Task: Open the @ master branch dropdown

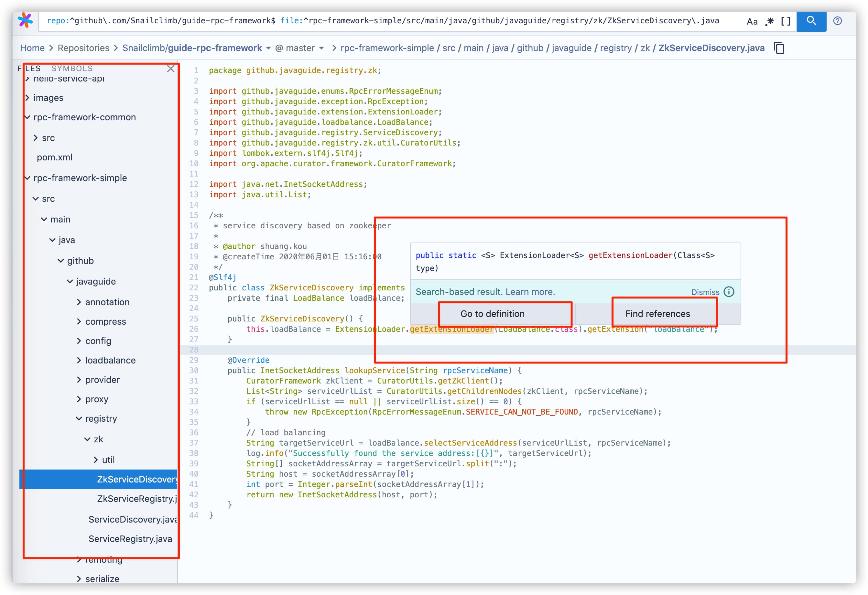Action: tap(299, 48)
